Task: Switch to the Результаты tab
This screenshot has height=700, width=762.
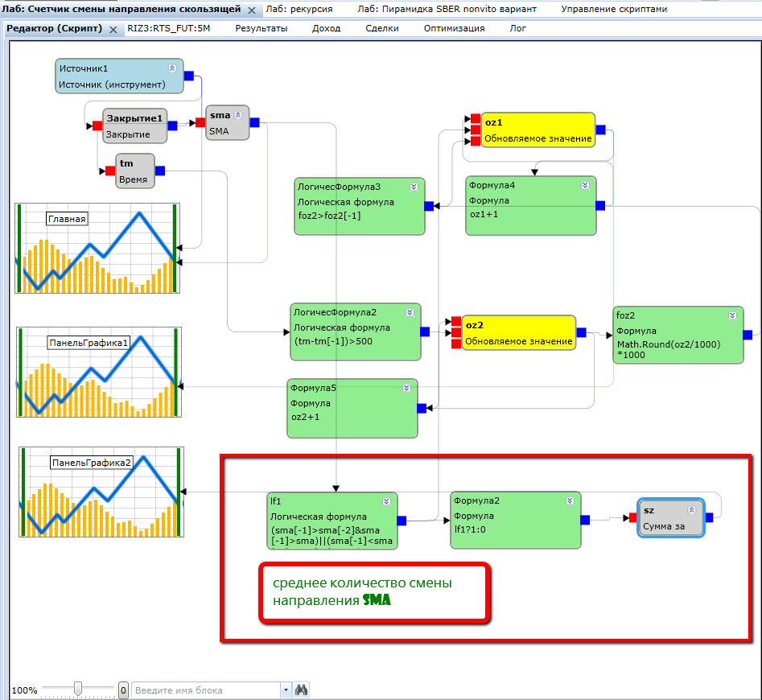Action: [261, 29]
